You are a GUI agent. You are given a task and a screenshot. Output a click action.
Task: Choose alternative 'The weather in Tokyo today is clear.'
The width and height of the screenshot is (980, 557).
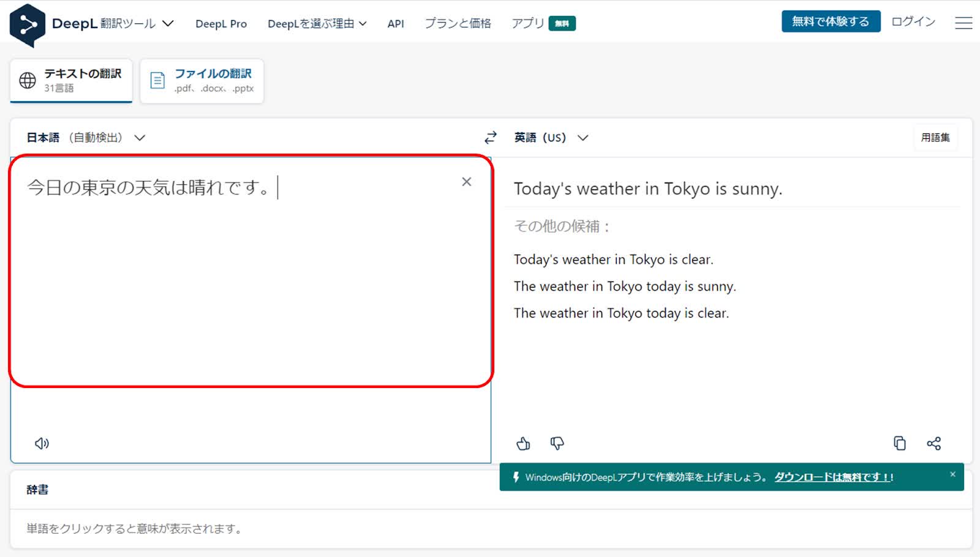point(621,313)
